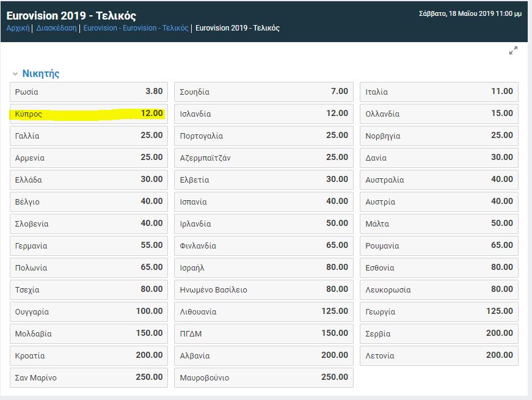
Task: Add Αλβανία 200.00 to the slip
Action: pyautogui.click(x=264, y=356)
